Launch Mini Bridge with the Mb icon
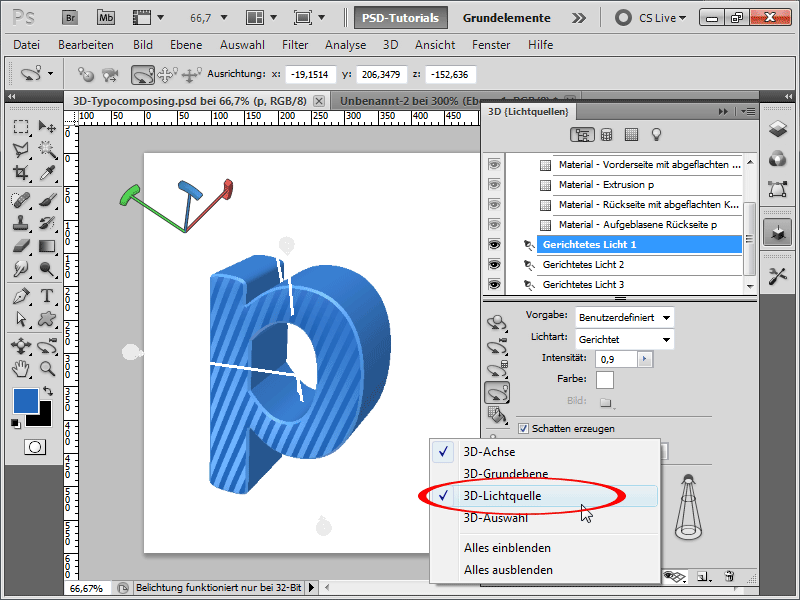Viewport: 800px width, 600px height. [106, 18]
